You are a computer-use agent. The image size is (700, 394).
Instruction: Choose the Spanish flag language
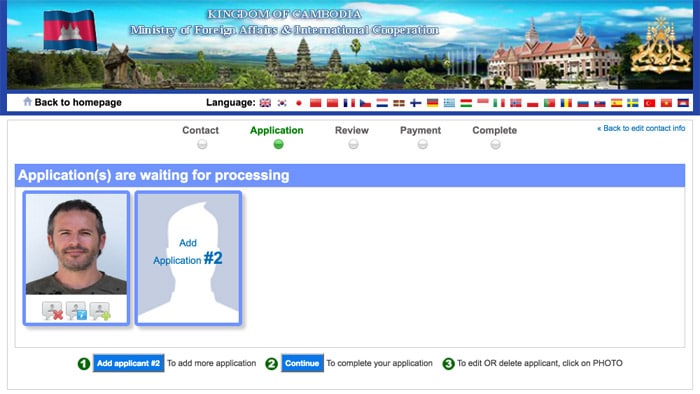coord(617,103)
